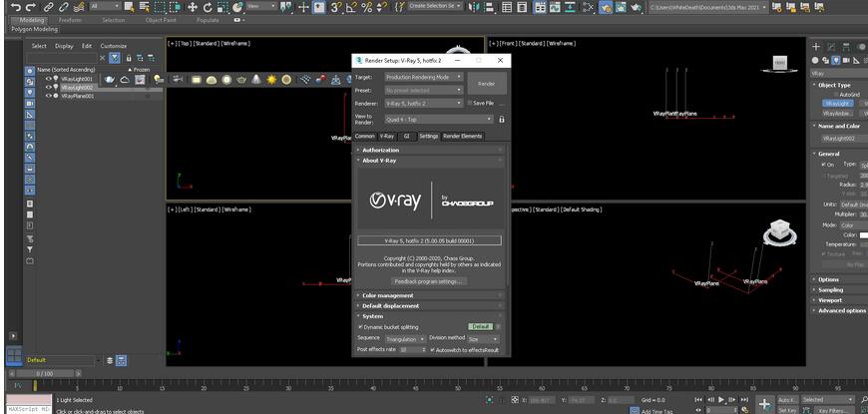Switch to the V-Ray tab
Image resolution: width=868 pixels, height=414 pixels.
(x=386, y=136)
